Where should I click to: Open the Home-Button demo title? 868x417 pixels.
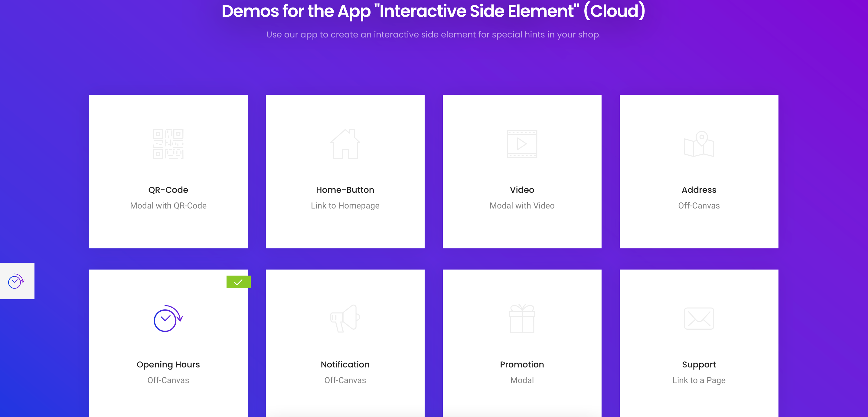point(345,190)
